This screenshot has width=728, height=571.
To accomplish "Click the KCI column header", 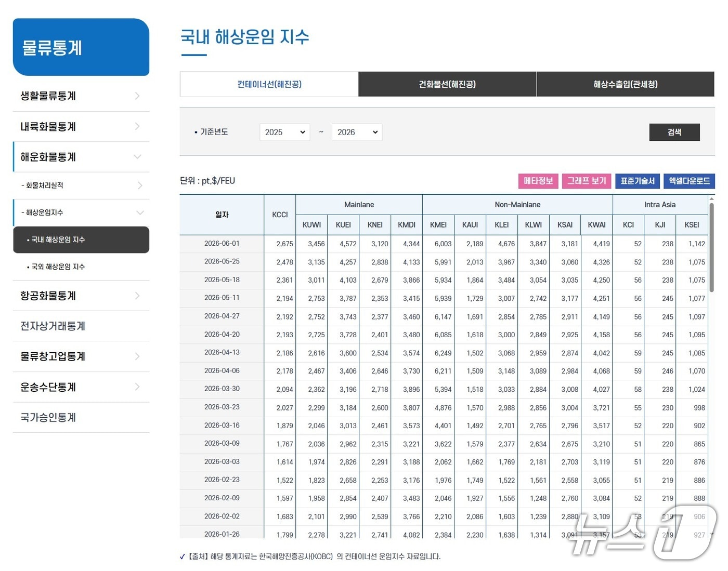I will [629, 224].
